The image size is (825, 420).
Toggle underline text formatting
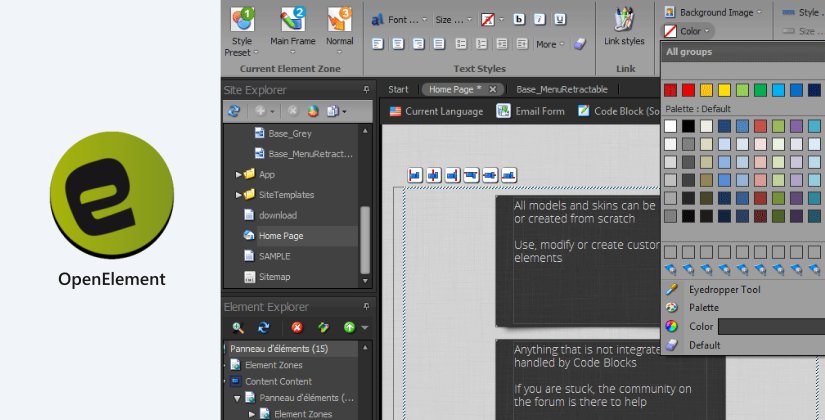click(x=558, y=19)
